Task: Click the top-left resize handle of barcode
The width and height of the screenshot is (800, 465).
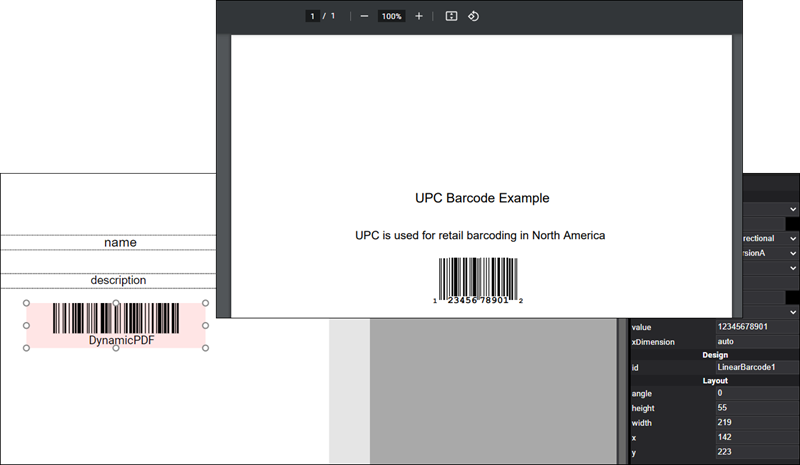Action: tap(27, 303)
